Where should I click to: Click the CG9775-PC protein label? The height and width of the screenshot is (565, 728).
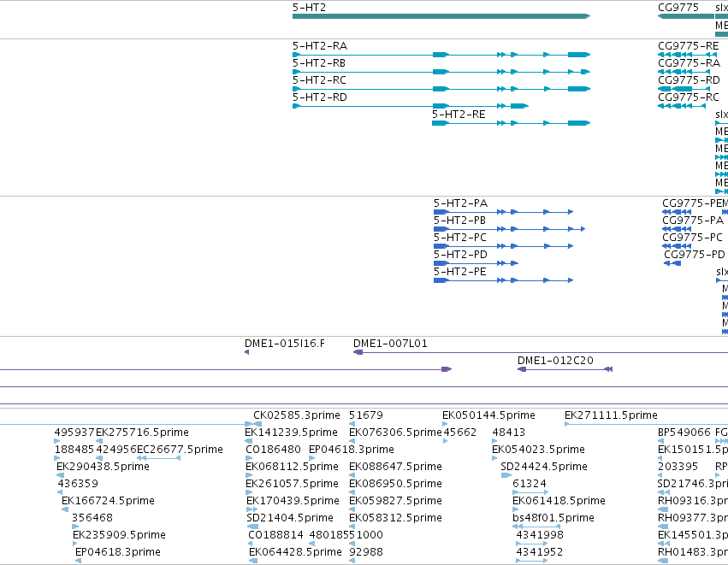pos(692,238)
